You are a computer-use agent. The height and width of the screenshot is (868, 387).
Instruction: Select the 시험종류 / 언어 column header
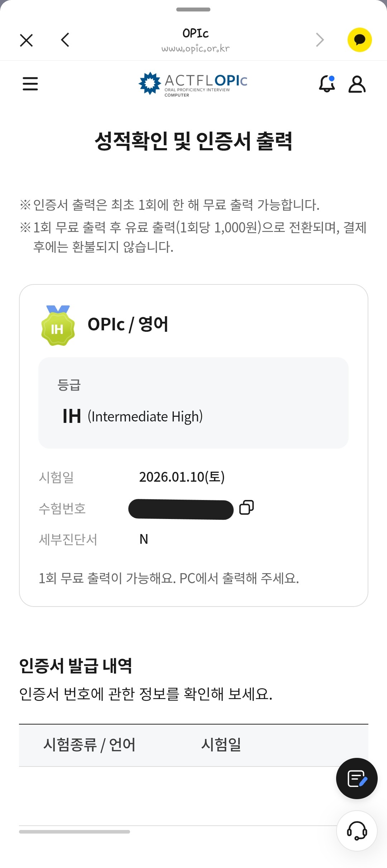[x=89, y=745]
